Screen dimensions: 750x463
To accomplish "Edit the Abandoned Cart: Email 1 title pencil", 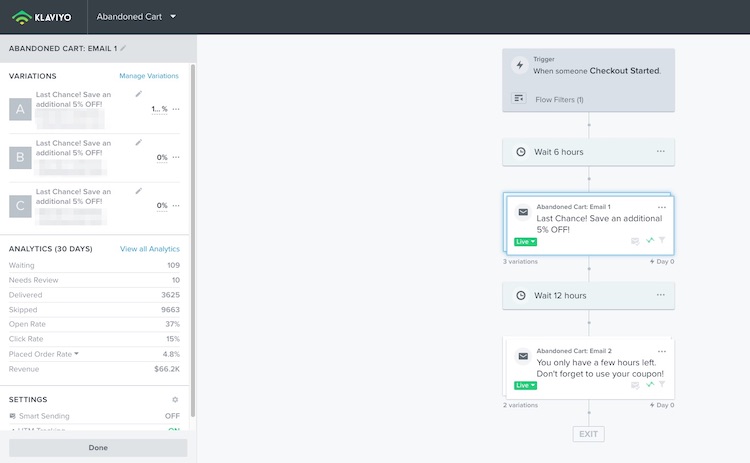I will tap(123, 48).
